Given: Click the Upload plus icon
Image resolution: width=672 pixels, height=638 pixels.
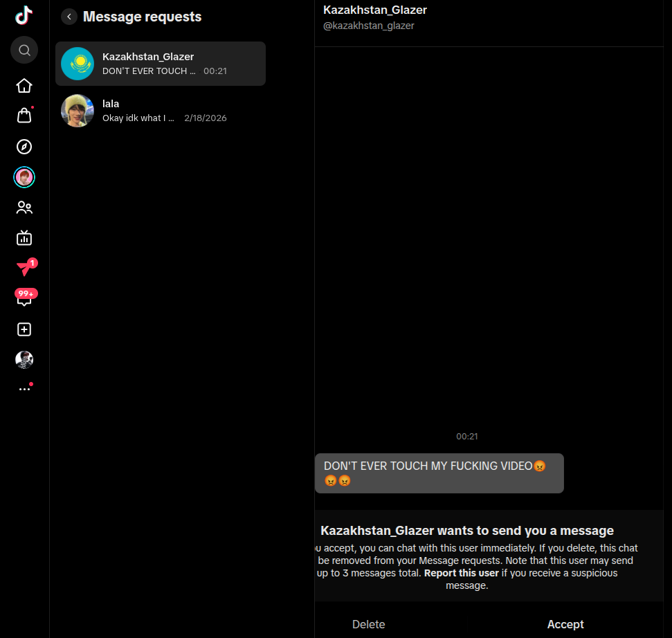Looking at the screenshot, I should 24,329.
